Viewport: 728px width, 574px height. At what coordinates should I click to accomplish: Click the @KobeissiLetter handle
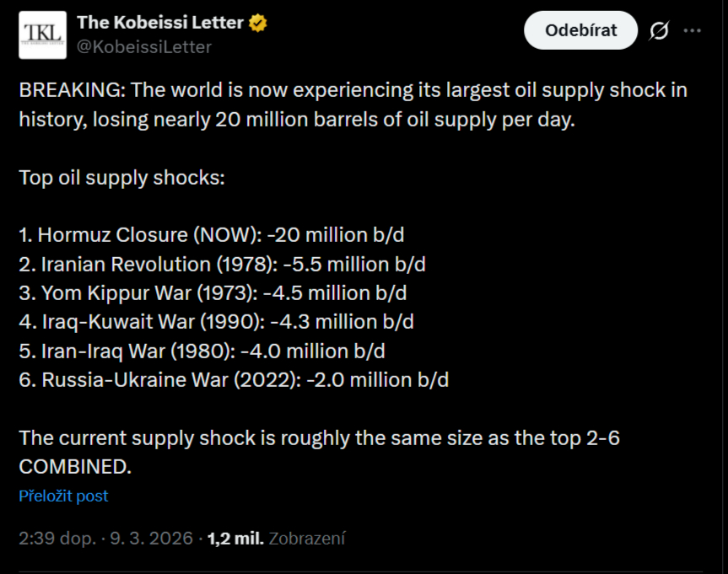tap(144, 47)
